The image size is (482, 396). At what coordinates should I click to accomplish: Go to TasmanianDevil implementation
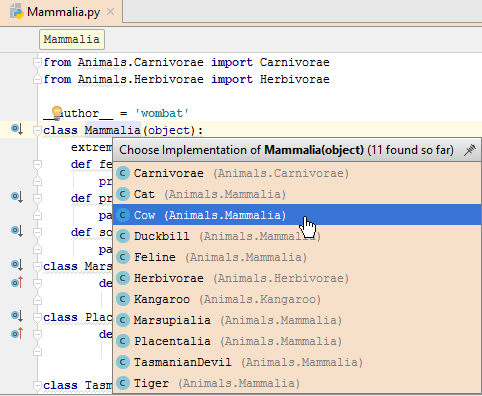(x=297, y=362)
